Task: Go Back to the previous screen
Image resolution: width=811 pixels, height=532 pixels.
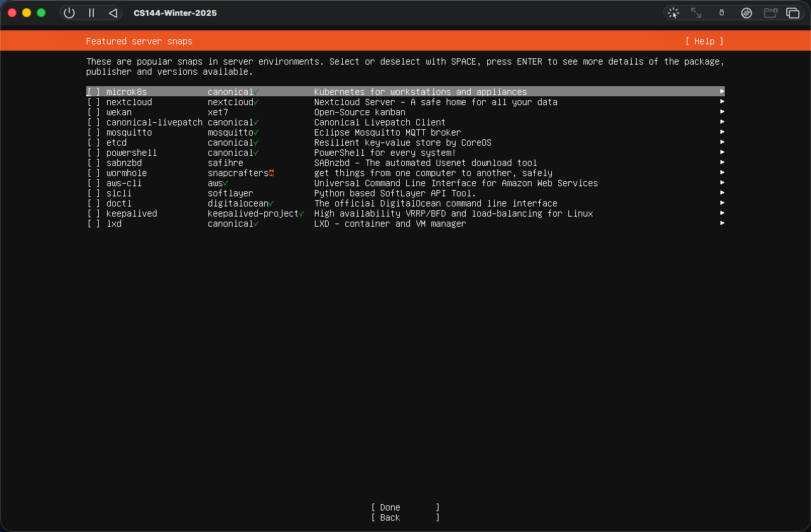Action: click(405, 517)
